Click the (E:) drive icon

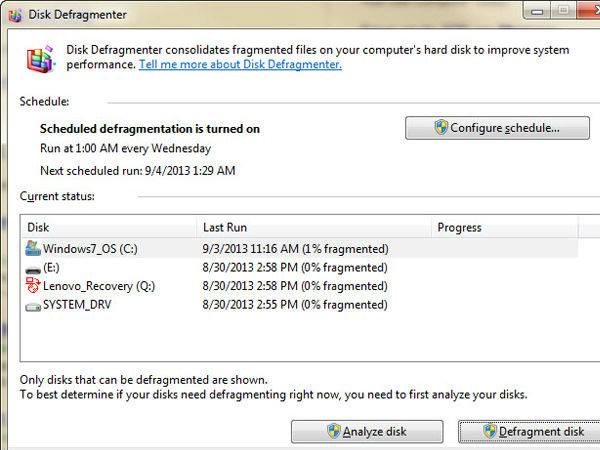(33, 268)
